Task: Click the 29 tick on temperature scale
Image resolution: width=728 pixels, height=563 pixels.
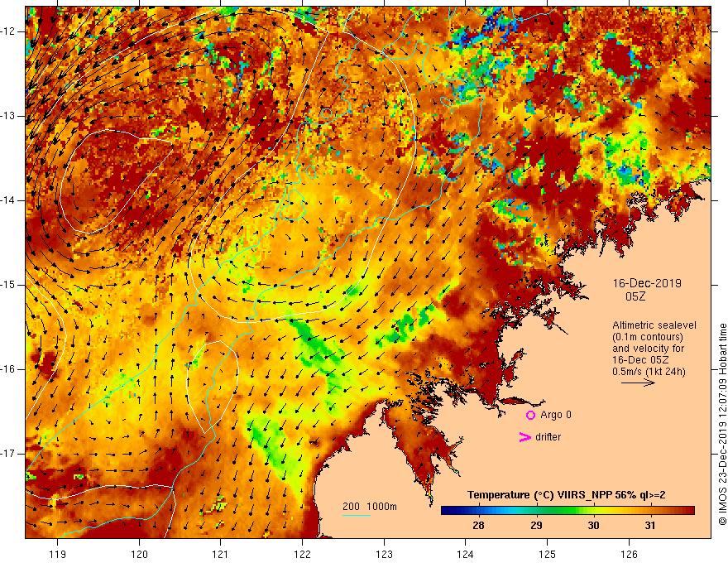Action: (536, 526)
